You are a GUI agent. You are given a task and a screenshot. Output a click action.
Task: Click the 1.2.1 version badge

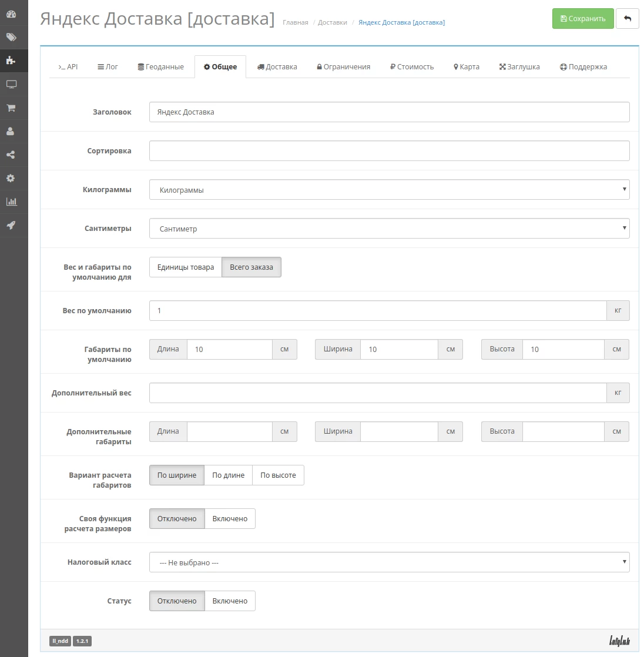pos(82,641)
